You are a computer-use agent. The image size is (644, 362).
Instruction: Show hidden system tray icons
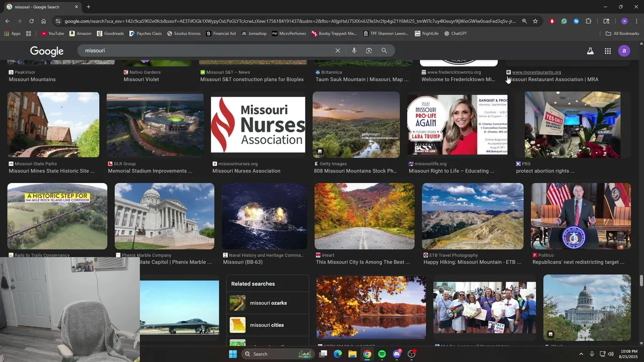pos(581,354)
